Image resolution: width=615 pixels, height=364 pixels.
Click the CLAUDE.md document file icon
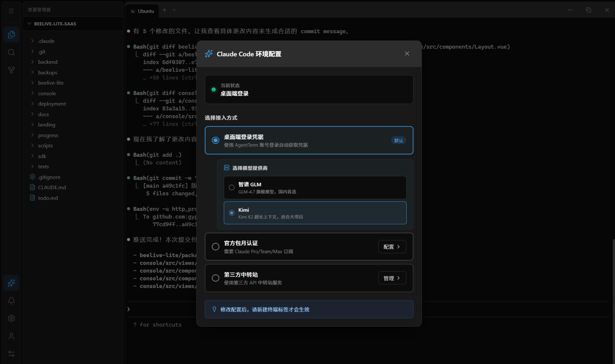tap(32, 187)
